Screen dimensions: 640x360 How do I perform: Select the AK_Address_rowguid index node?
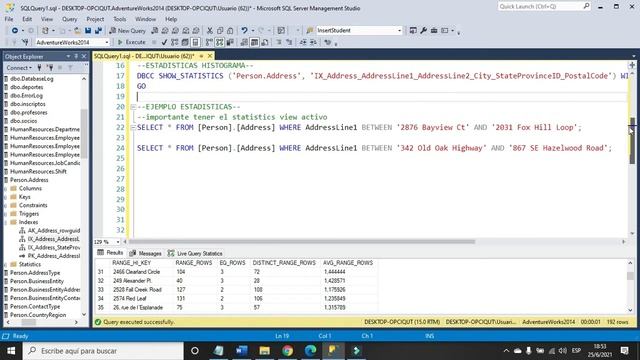click(54, 231)
